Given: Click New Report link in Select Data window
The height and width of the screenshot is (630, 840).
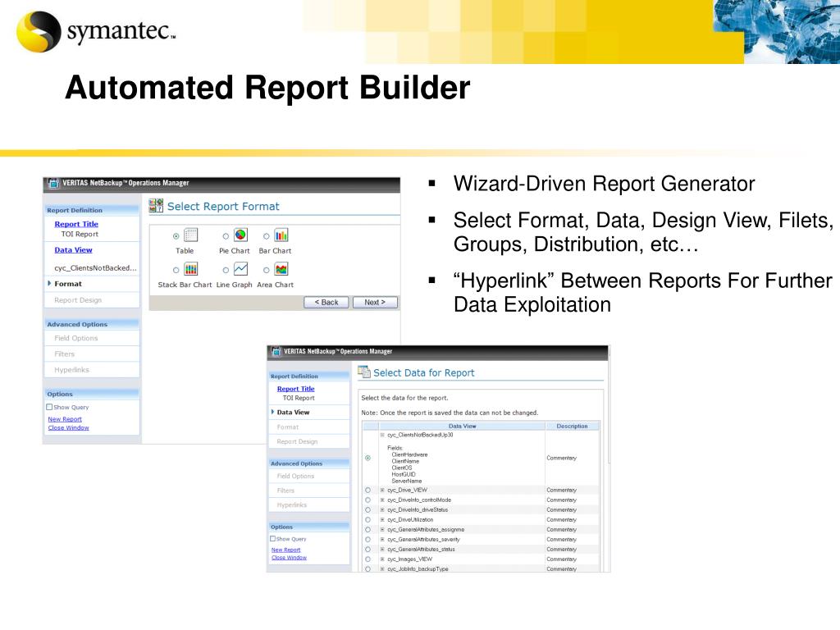Looking at the screenshot, I should click(285, 550).
